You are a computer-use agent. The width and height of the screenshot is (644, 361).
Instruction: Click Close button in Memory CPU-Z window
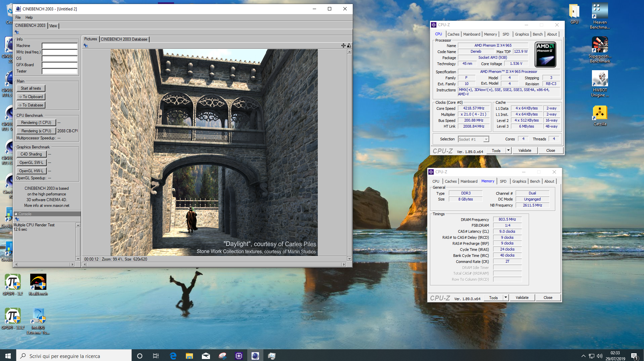pyautogui.click(x=548, y=298)
